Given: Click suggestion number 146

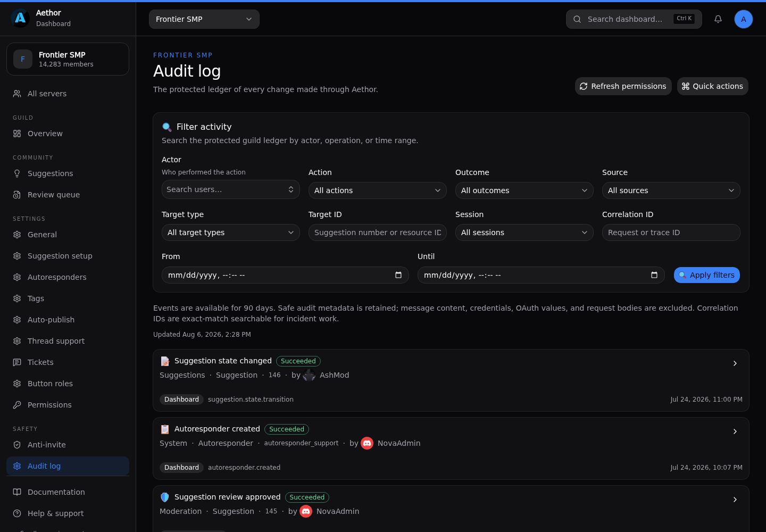Looking at the screenshot, I should point(274,375).
